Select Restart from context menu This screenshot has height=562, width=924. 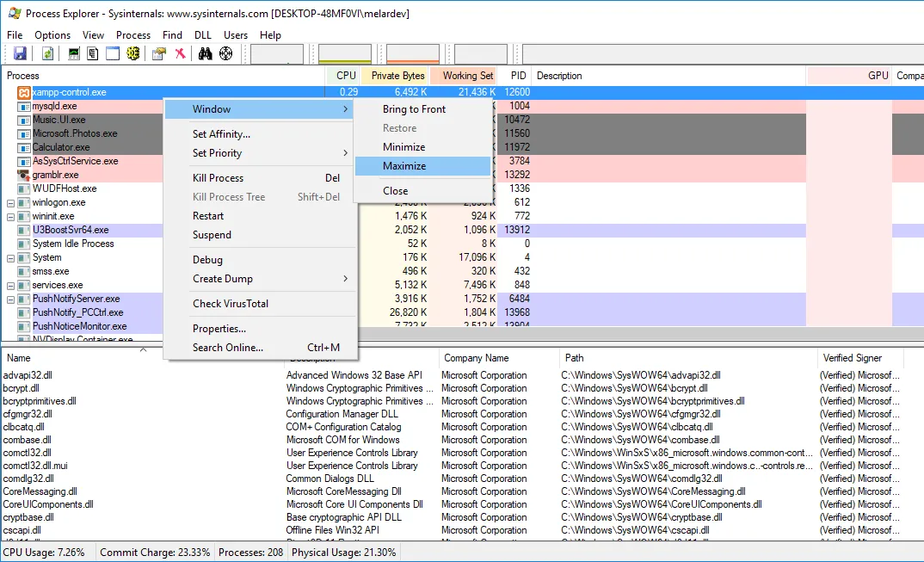(259, 216)
